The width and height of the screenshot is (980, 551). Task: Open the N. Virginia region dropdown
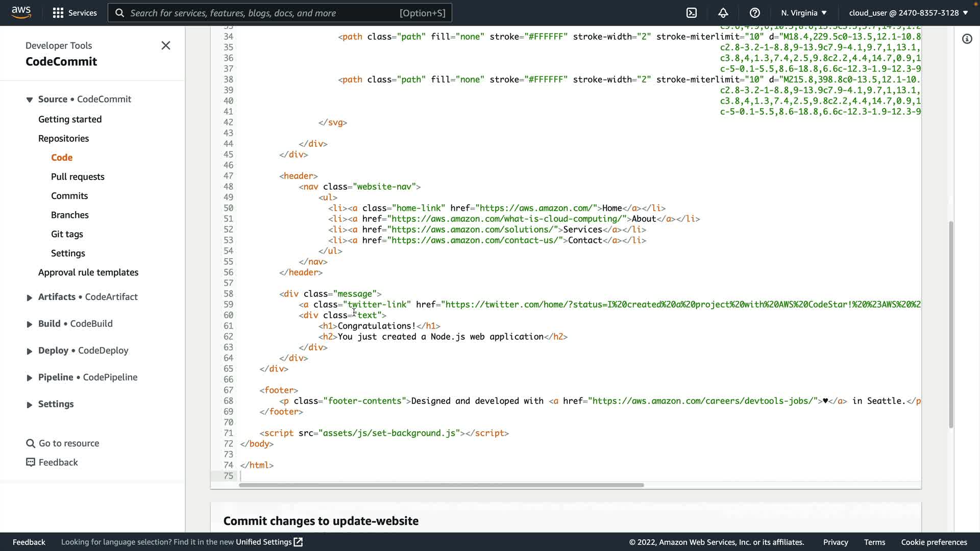pyautogui.click(x=803, y=13)
